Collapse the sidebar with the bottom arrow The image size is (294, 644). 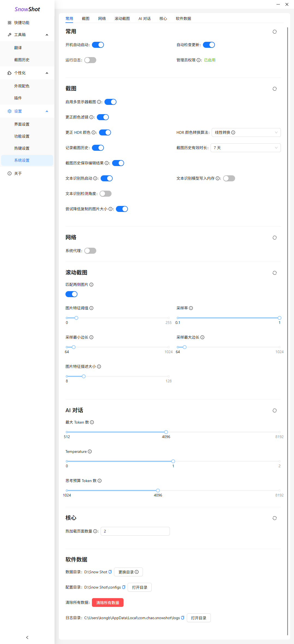27,637
